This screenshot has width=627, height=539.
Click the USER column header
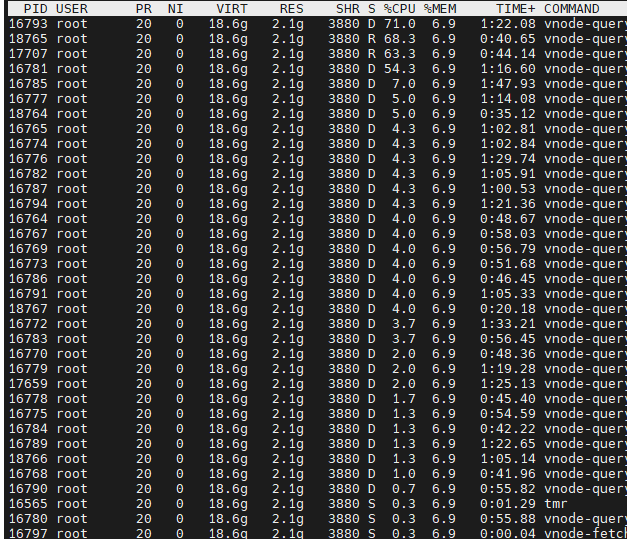(x=72, y=8)
